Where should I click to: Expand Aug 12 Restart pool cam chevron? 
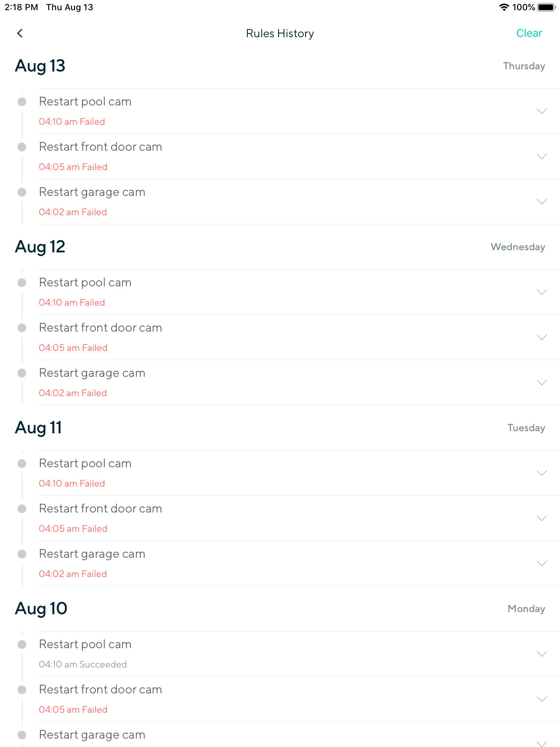coord(542,292)
